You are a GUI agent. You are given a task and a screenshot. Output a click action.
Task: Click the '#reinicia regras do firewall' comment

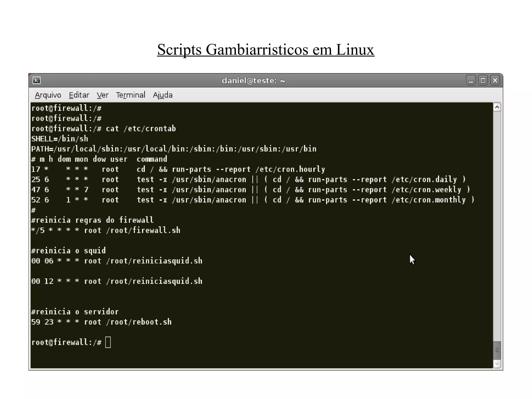pos(92,220)
